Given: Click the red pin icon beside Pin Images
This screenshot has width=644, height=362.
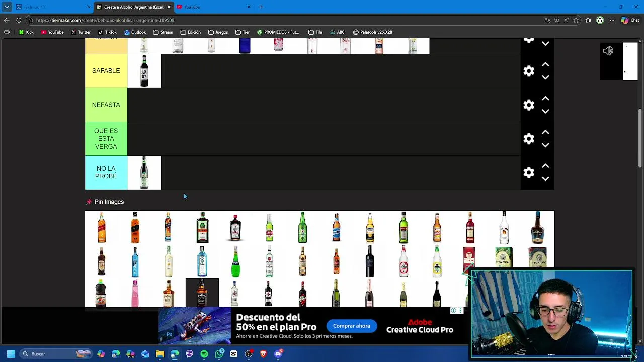Looking at the screenshot, I should click(x=89, y=202).
